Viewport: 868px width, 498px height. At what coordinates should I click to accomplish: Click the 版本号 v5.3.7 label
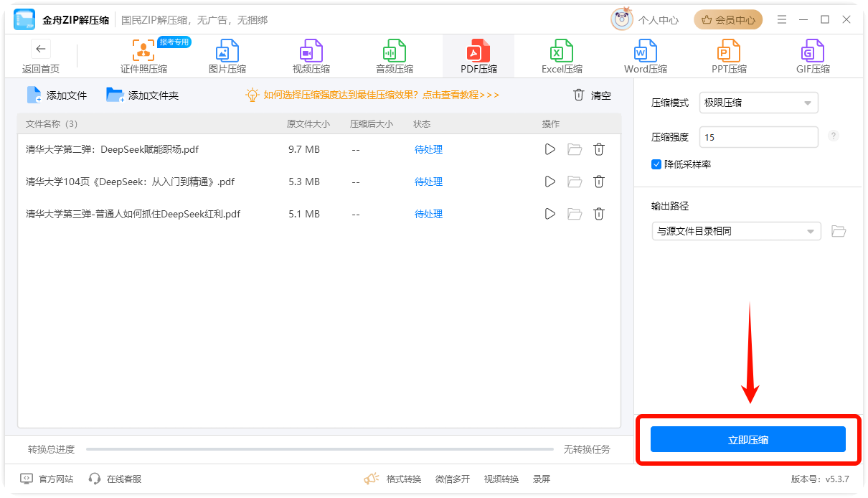pyautogui.click(x=820, y=479)
